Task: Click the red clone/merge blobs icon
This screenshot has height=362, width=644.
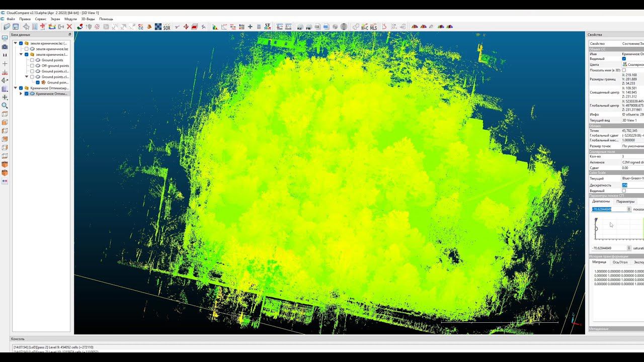Action: pyautogui.click(x=79, y=27)
